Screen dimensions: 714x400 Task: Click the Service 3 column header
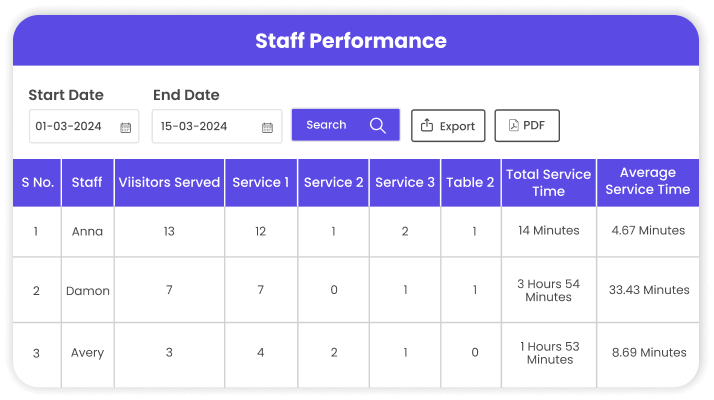pyautogui.click(x=405, y=182)
